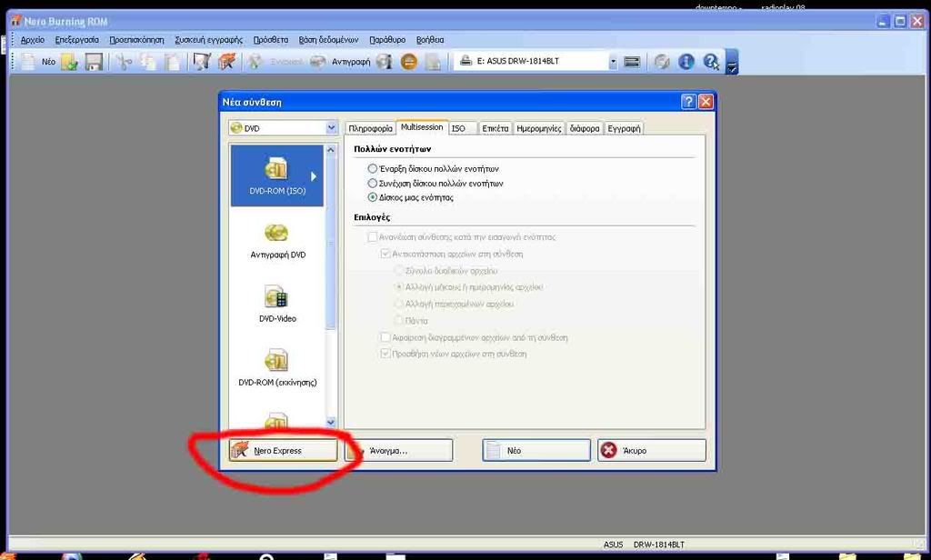Open the Επεξεργασία menu
The height and width of the screenshot is (560, 931).
tap(77, 40)
